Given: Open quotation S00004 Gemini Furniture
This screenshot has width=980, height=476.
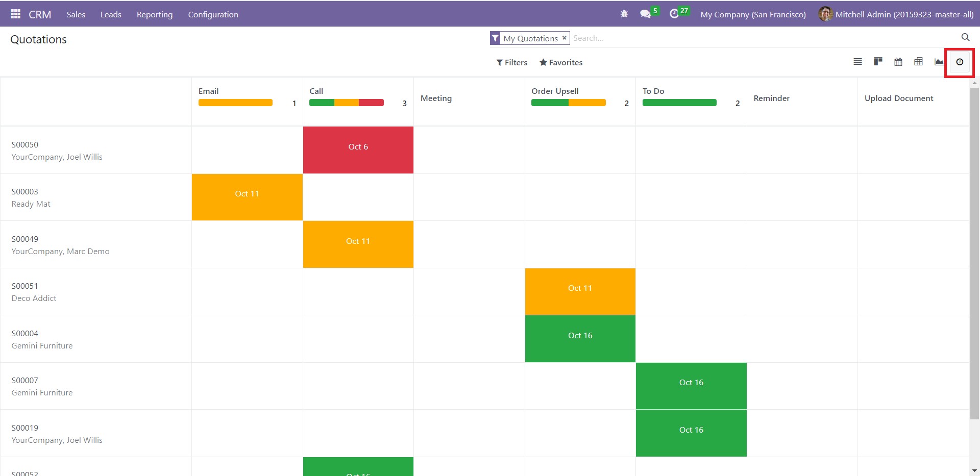Looking at the screenshot, I should click(96, 339).
